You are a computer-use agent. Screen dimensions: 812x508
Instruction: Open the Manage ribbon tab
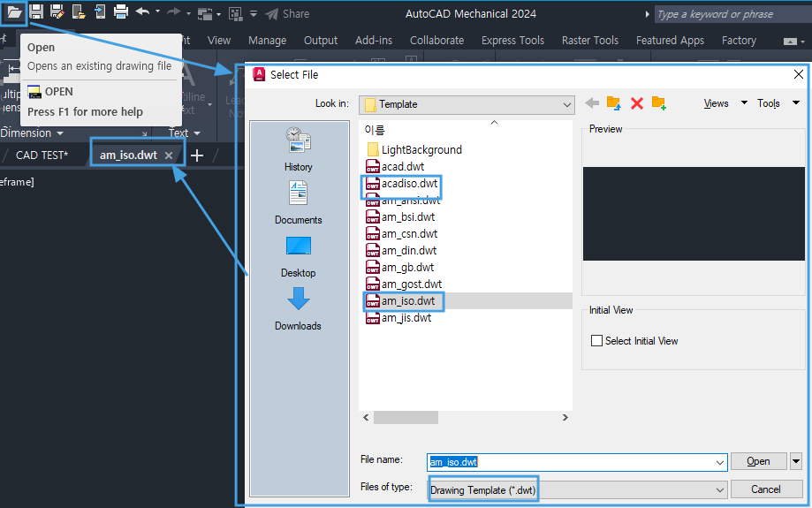point(267,41)
